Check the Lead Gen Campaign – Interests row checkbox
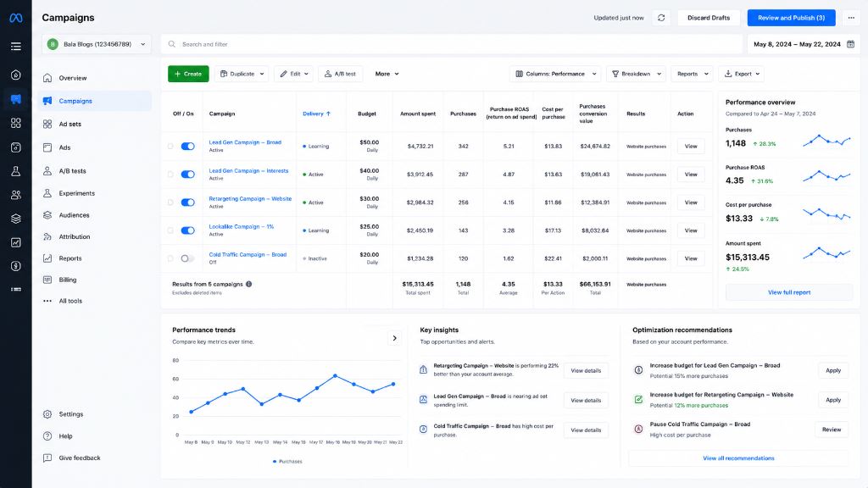868x488 pixels. click(x=170, y=175)
